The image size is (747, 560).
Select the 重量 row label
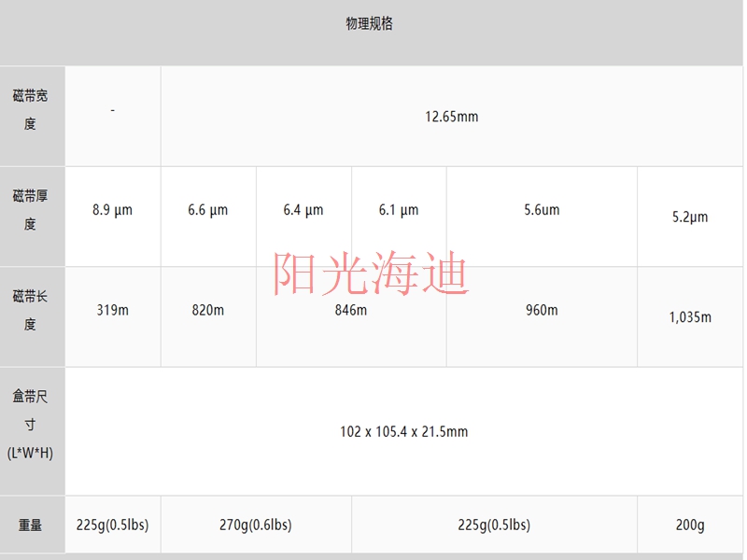31,525
